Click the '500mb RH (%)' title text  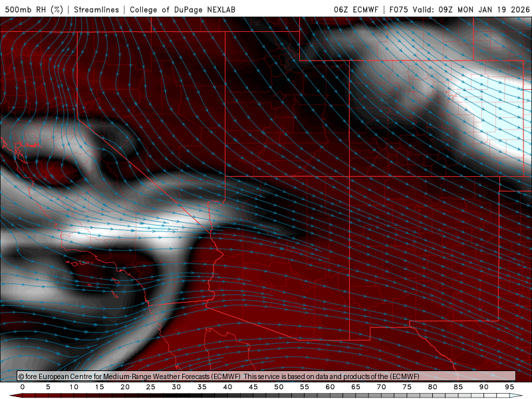tap(35, 9)
